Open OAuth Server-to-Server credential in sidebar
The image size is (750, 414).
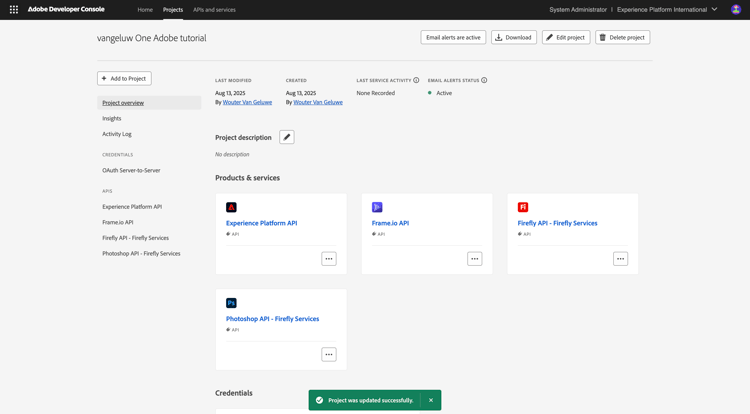[x=131, y=170]
